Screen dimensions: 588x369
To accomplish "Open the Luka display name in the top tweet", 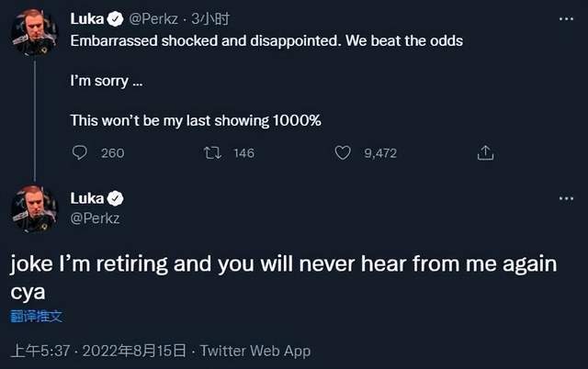I will pyautogui.click(x=87, y=18).
